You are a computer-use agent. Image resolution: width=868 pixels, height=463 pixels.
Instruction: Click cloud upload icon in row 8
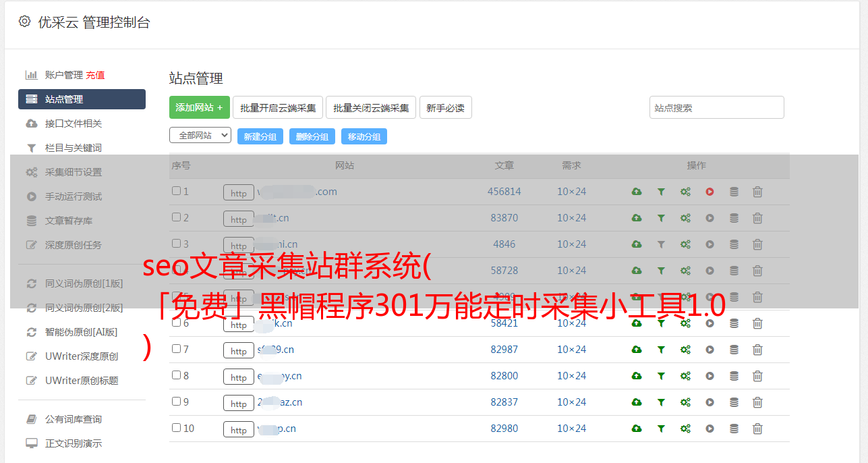637,376
